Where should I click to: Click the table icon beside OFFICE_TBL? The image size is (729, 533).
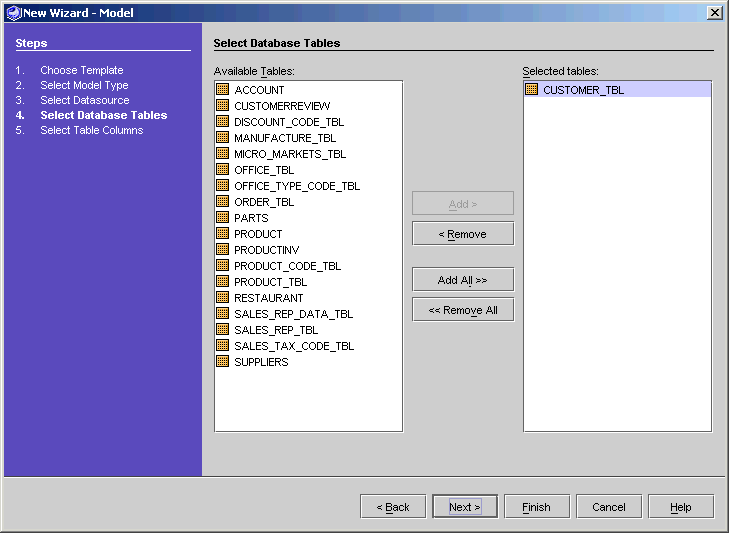tap(223, 169)
